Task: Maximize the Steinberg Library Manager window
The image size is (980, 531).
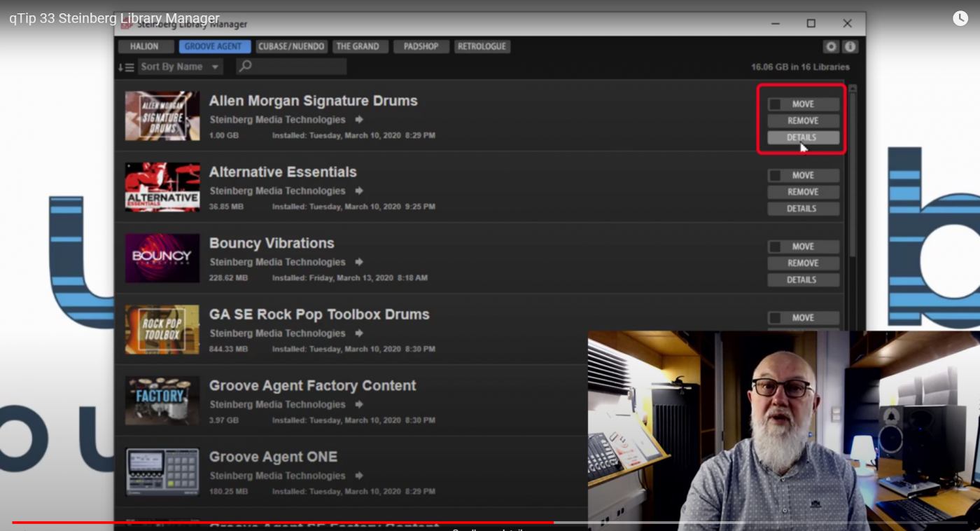Action: pos(811,24)
